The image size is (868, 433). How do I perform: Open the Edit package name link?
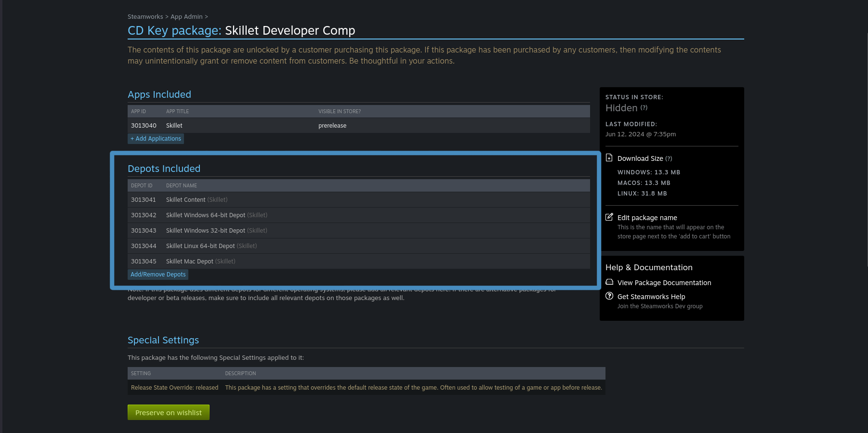[647, 218]
